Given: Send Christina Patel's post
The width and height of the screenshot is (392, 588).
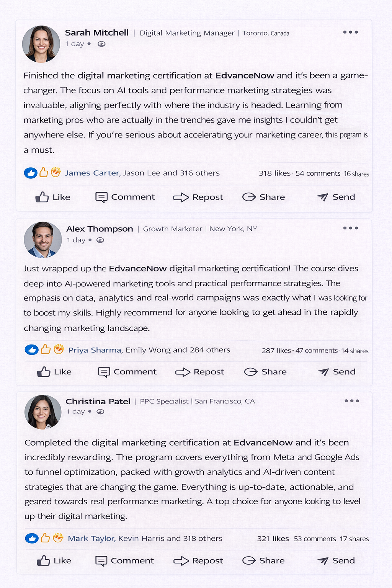Looking at the screenshot, I should [x=336, y=561].
